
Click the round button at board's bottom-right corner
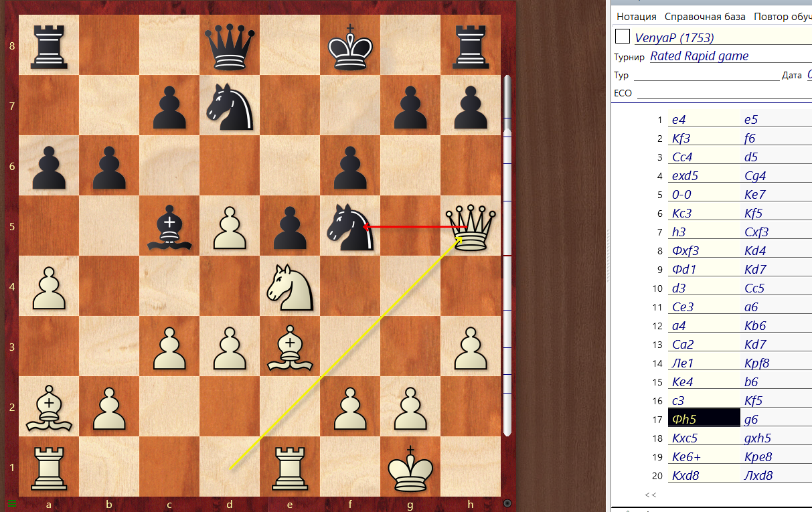click(507, 503)
